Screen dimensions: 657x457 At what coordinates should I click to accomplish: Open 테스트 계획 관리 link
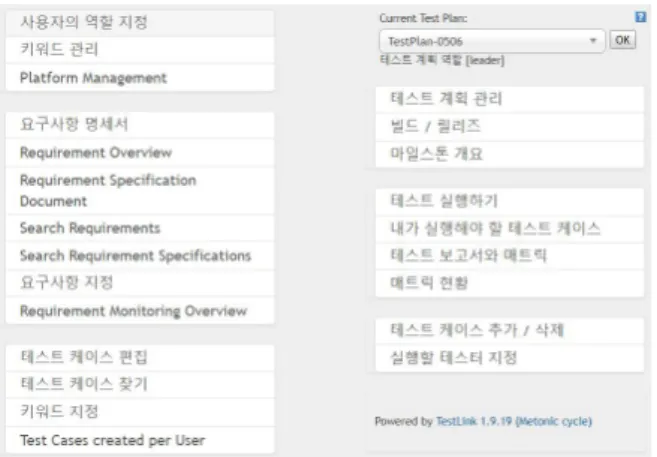[x=510, y=99]
